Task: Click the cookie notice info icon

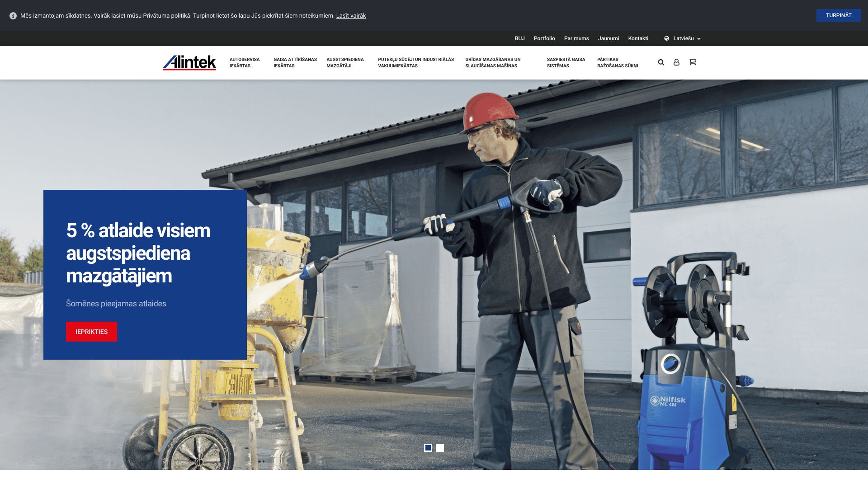Action: tap(13, 16)
